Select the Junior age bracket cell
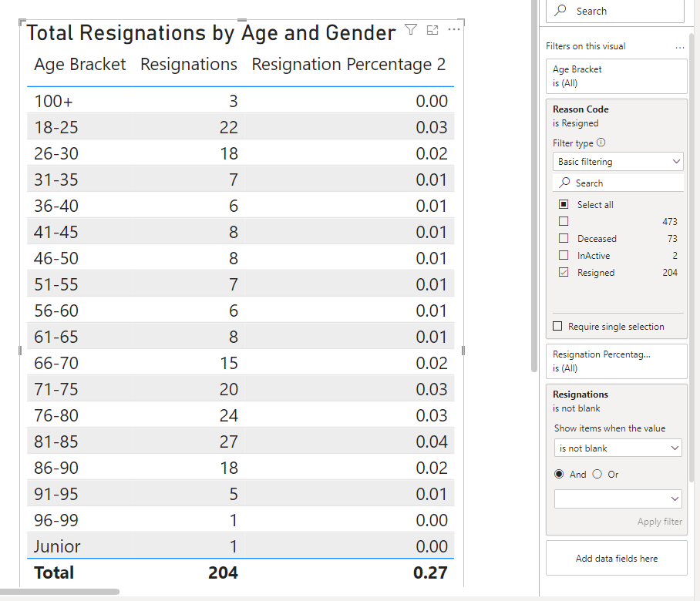The height and width of the screenshot is (601, 700). [x=57, y=546]
